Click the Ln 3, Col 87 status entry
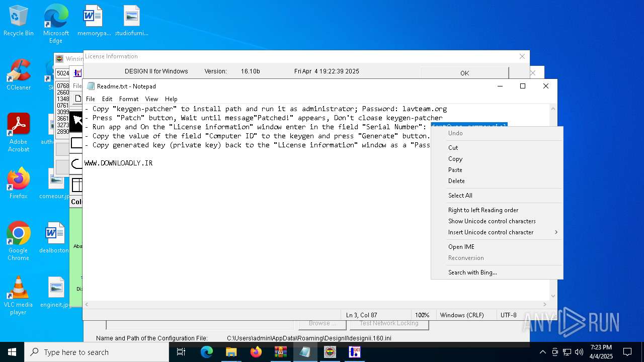 [x=361, y=315]
